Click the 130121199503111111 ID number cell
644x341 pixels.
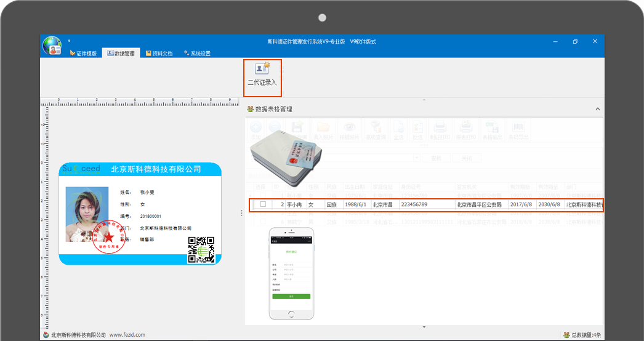coord(427,222)
